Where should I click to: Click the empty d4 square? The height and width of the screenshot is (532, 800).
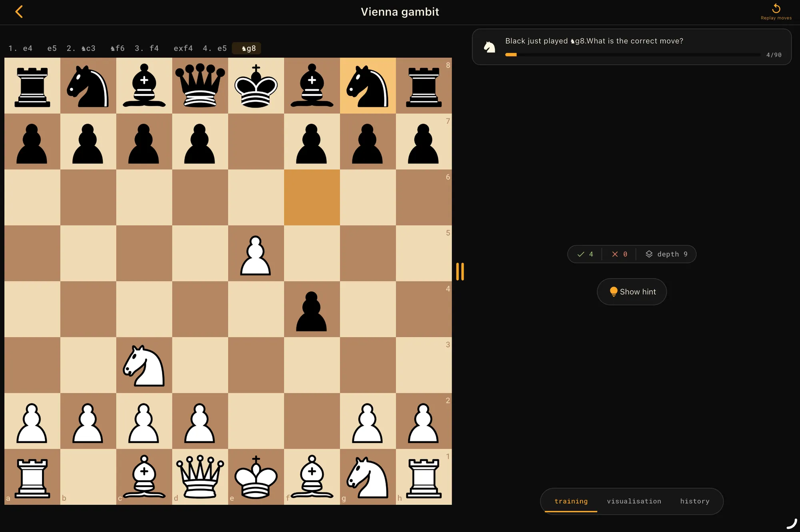[200, 309]
